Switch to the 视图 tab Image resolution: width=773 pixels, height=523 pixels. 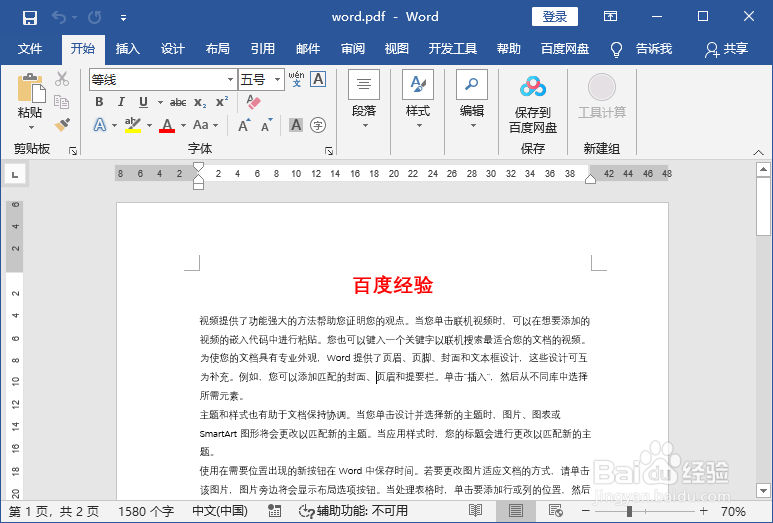pyautogui.click(x=396, y=49)
